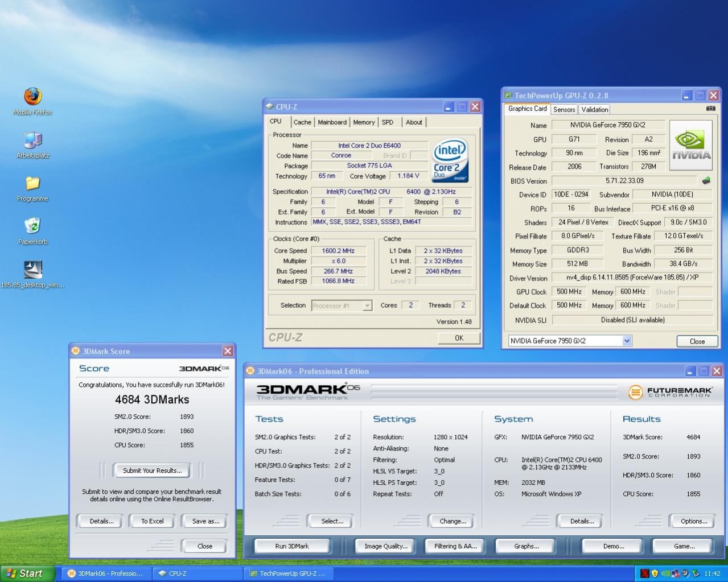This screenshot has height=582, width=728.
Task: Open the Mozilla Firefox desktop icon
Action: click(32, 97)
